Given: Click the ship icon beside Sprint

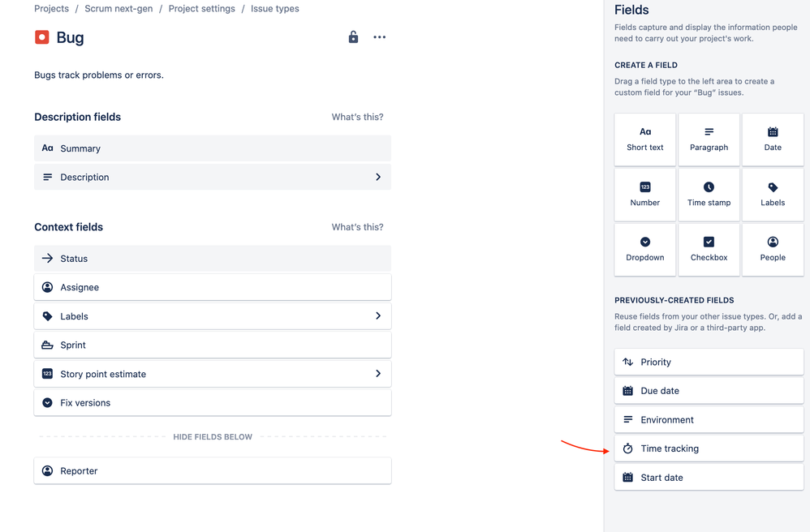Looking at the screenshot, I should tap(48, 345).
